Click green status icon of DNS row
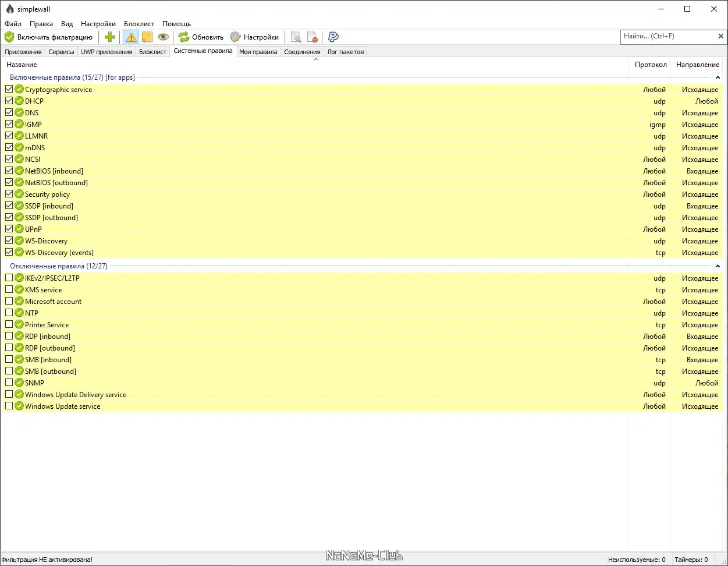Image resolution: width=728 pixels, height=566 pixels. 19,113
